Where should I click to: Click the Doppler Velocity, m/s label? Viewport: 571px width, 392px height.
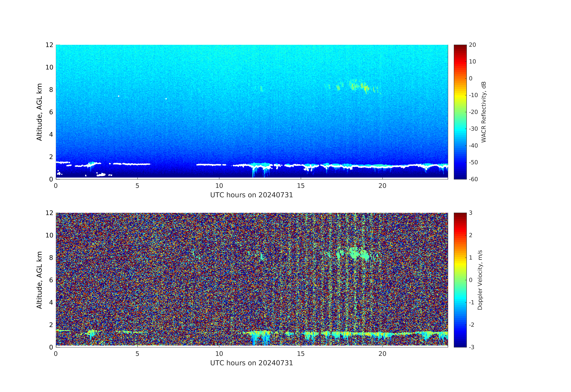pos(480,280)
